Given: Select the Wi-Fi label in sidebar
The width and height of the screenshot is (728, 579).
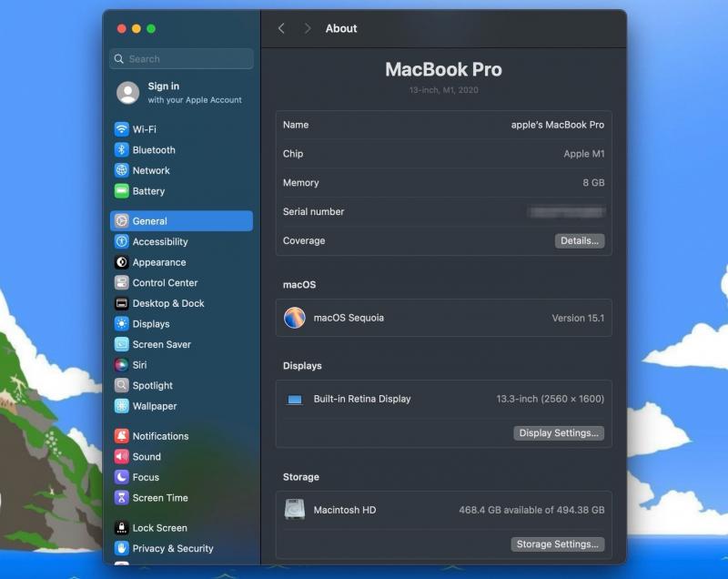Looking at the screenshot, I should click(145, 129).
